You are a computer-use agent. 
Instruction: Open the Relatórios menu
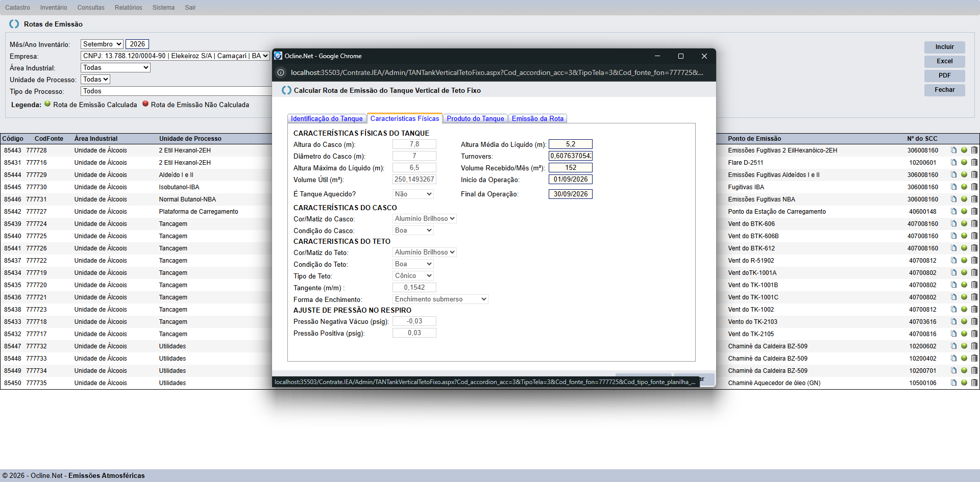tap(128, 8)
